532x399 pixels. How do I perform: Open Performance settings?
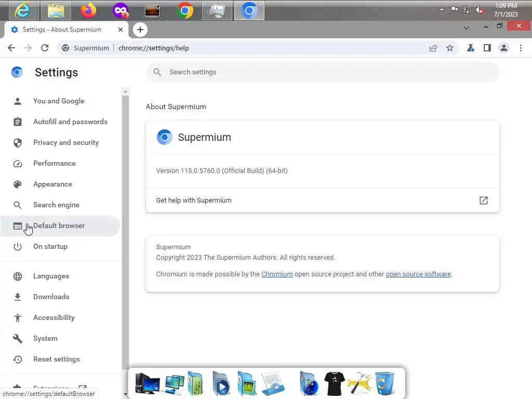(60, 163)
